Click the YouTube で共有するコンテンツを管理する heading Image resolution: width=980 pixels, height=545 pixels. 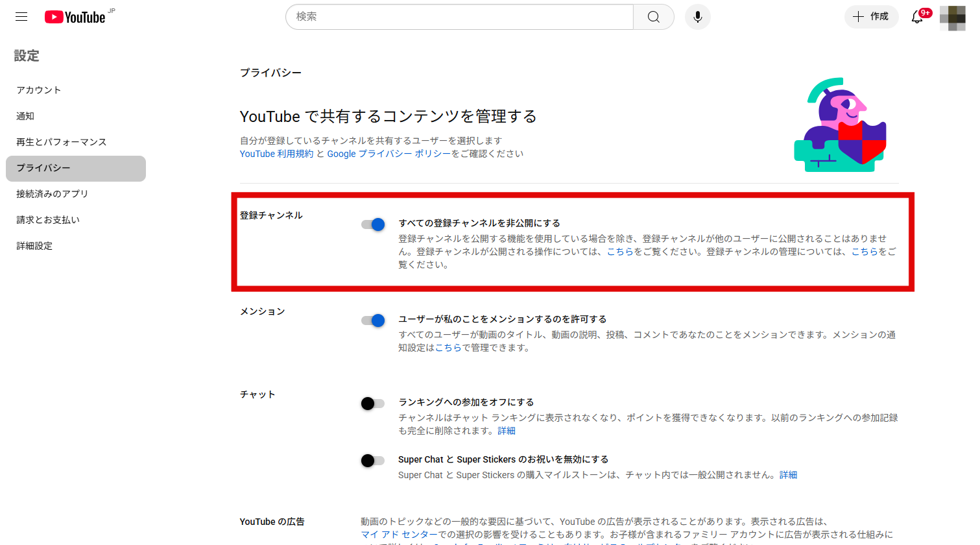(388, 116)
